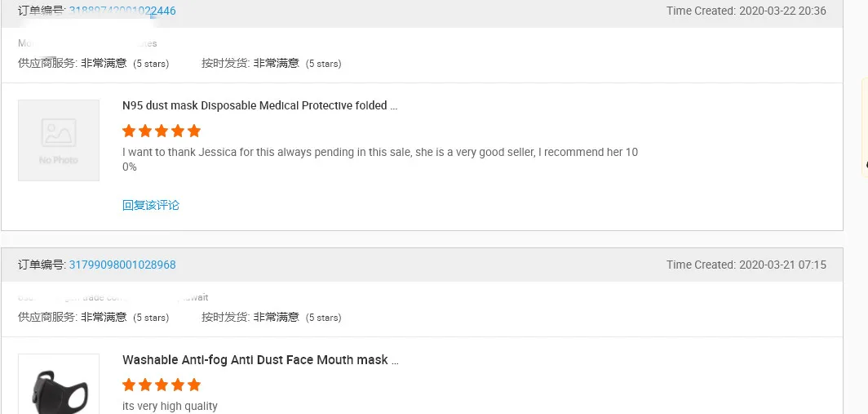
Task: Click first star of Washable mask review
Action: pos(129,385)
